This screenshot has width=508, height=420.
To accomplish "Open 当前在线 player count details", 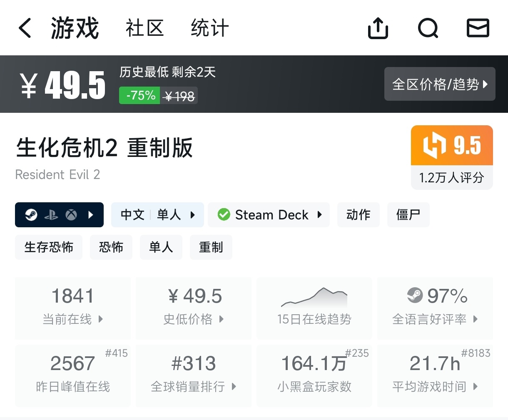I will tap(72, 308).
